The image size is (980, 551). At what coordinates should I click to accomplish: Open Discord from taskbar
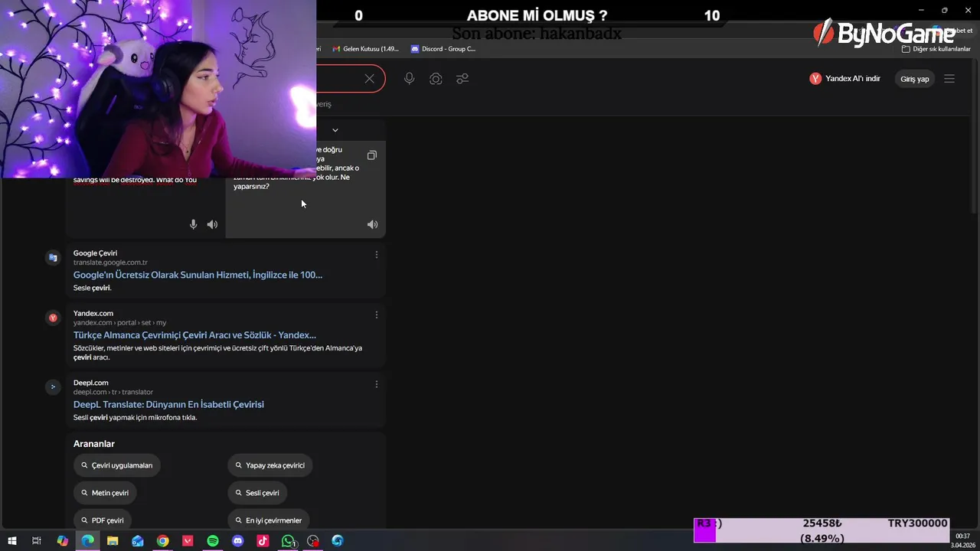coord(237,541)
